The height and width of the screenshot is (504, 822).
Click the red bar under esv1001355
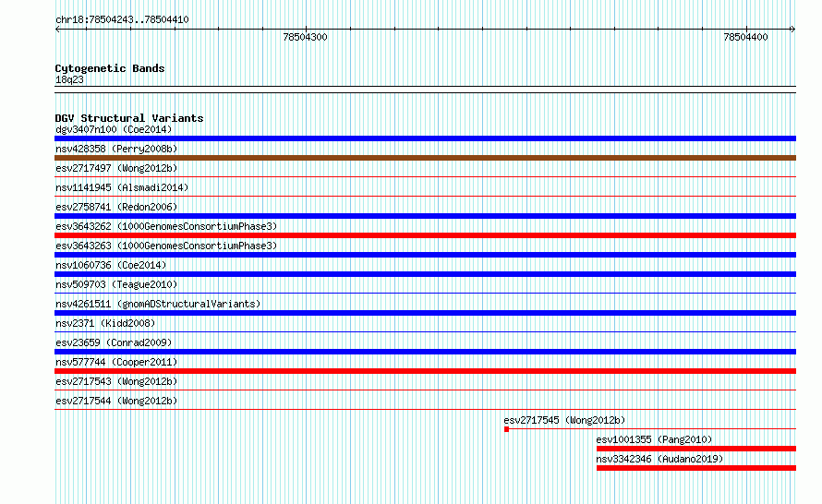pyautogui.click(x=696, y=449)
